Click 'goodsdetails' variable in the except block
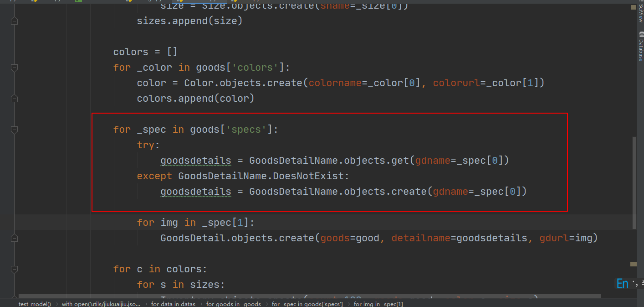 tap(196, 192)
